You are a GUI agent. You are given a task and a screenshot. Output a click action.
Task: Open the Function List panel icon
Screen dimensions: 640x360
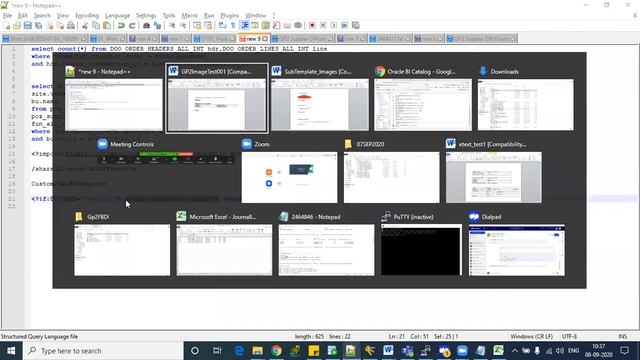click(276, 26)
